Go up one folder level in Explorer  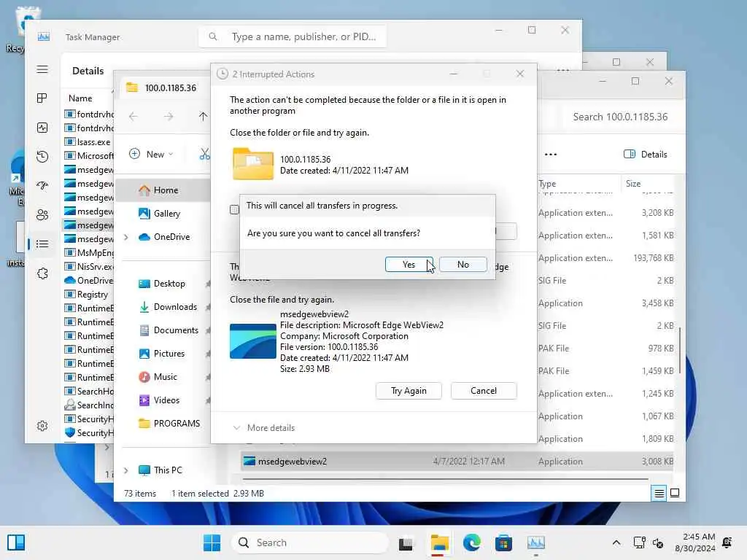point(203,116)
